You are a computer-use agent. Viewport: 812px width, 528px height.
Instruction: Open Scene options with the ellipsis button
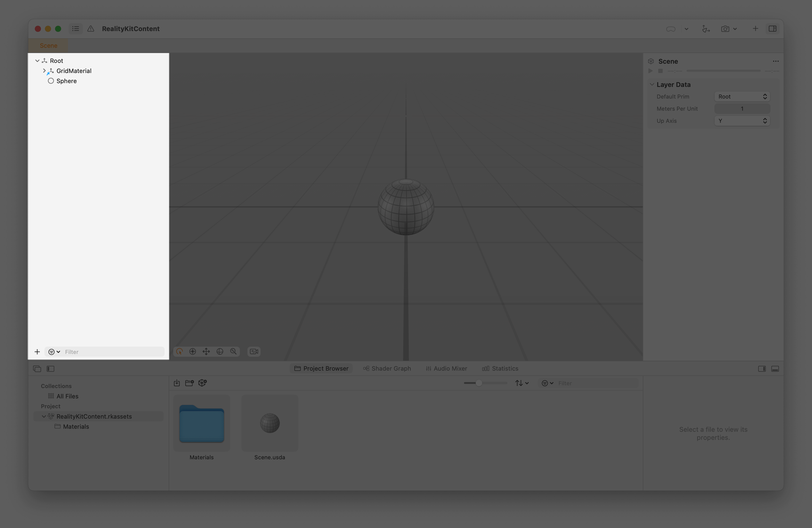[775, 61]
